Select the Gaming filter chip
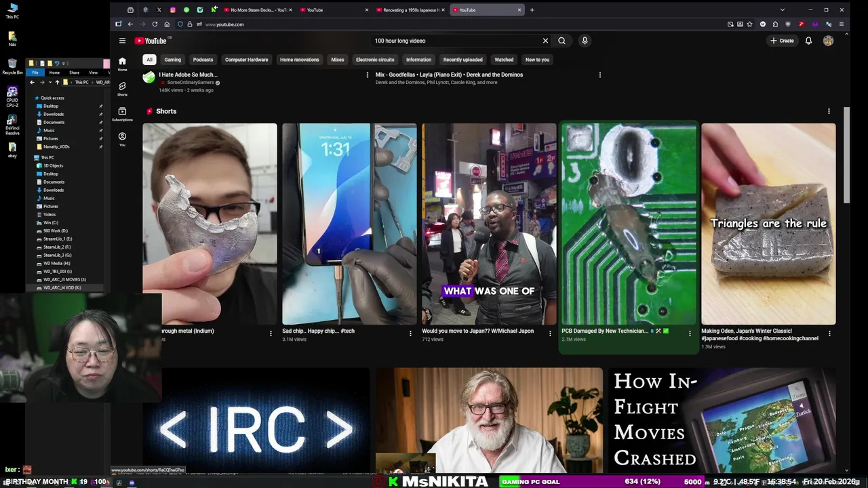Image resolution: width=868 pixels, height=488 pixels. [x=172, y=60]
